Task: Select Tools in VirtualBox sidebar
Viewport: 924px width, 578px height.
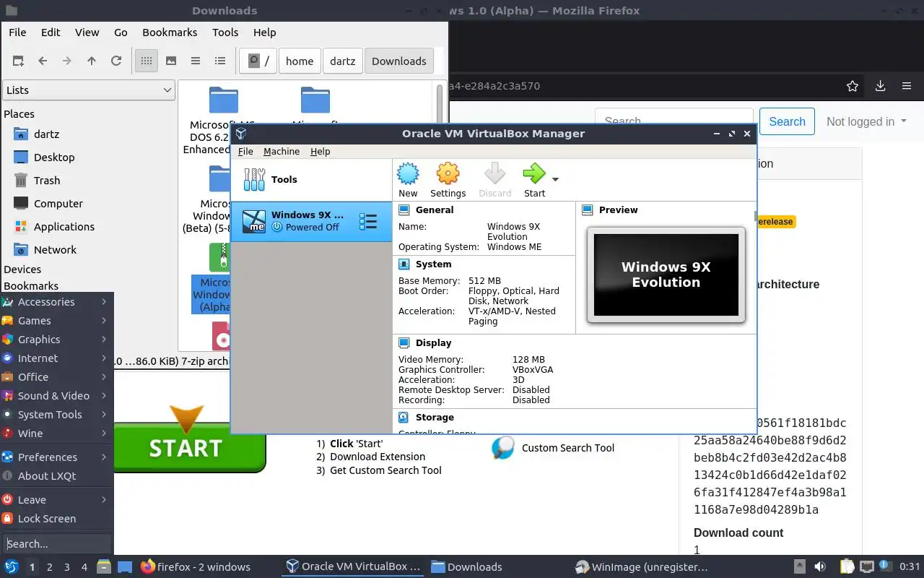Action: 311,180
